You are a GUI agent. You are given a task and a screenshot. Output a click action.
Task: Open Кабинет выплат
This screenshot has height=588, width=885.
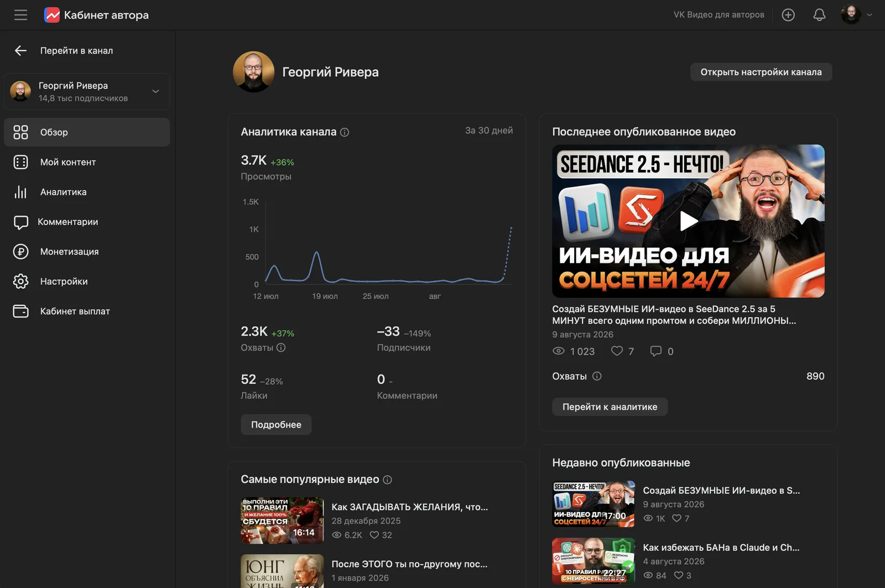[87, 311]
